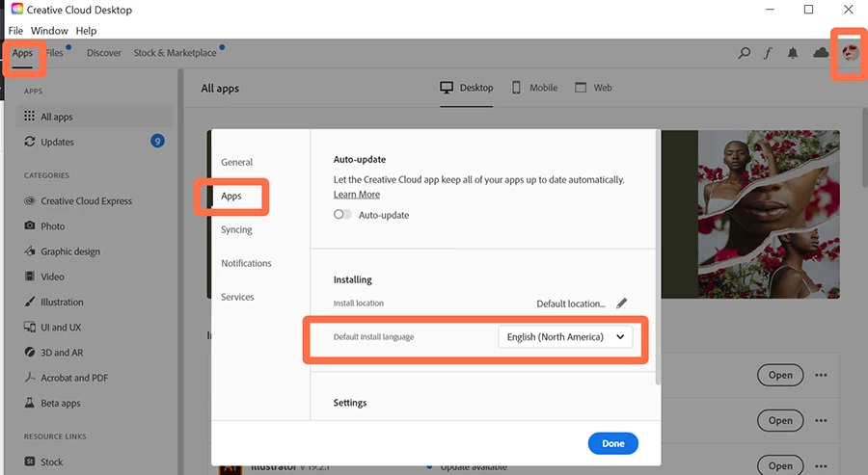868x475 pixels.
Task: Select the Mobile platform tab
Action: coord(534,88)
